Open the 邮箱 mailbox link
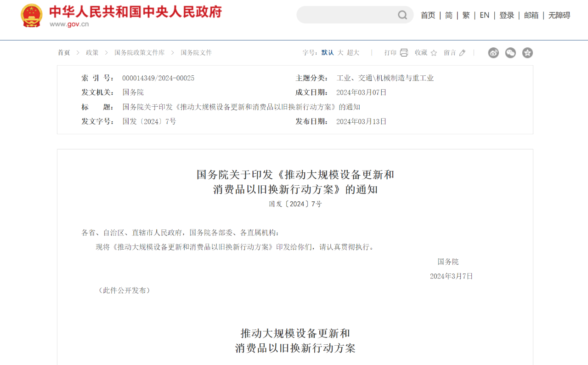Image resolution: width=588 pixels, height=365 pixels. [531, 15]
